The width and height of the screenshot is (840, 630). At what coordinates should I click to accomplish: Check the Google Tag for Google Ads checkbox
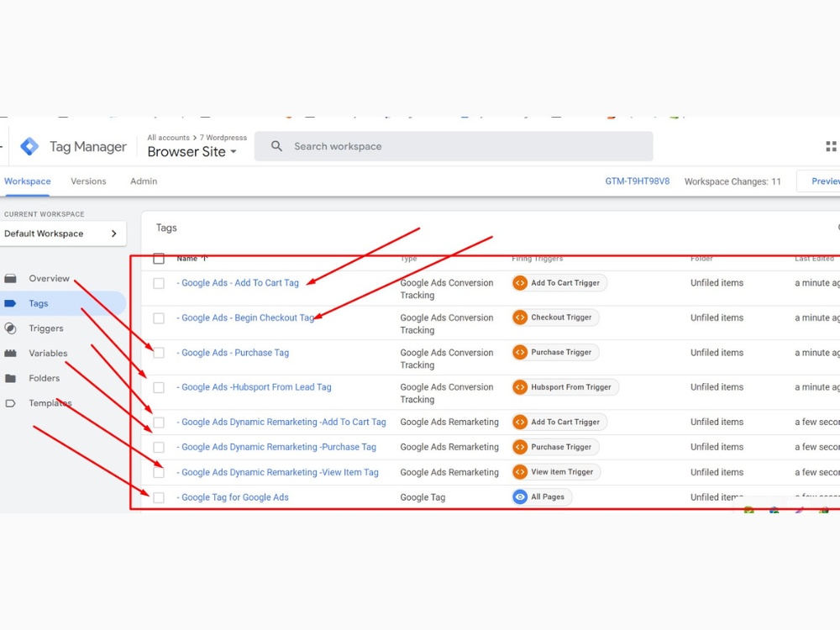click(159, 497)
